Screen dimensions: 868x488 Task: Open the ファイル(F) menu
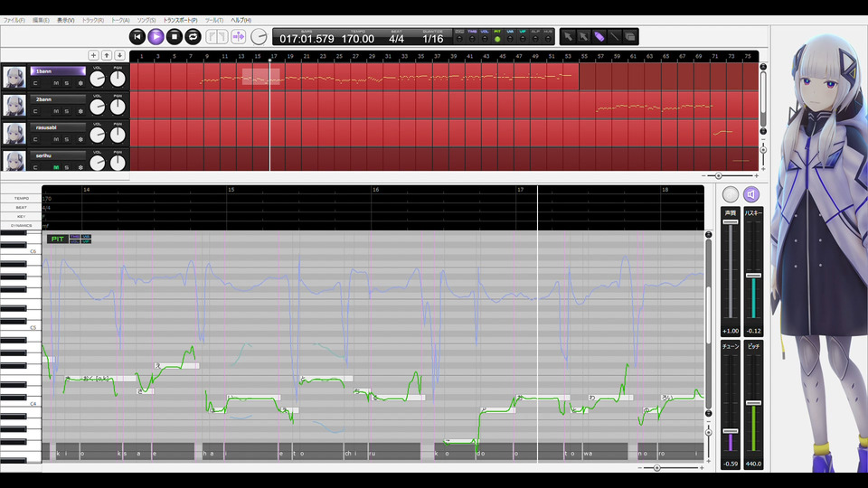pyautogui.click(x=14, y=20)
